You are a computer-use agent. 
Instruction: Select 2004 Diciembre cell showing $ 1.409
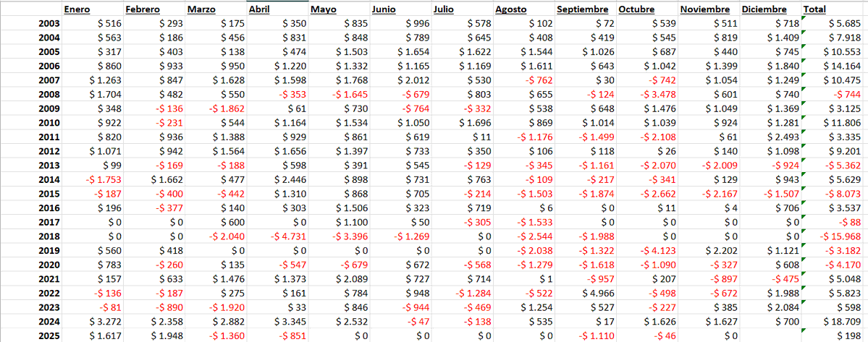[770, 38]
